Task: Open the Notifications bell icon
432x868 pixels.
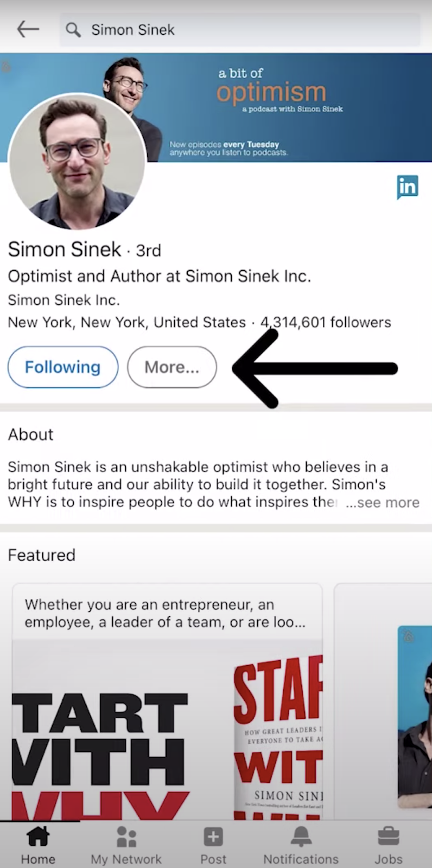Action: pyautogui.click(x=301, y=837)
